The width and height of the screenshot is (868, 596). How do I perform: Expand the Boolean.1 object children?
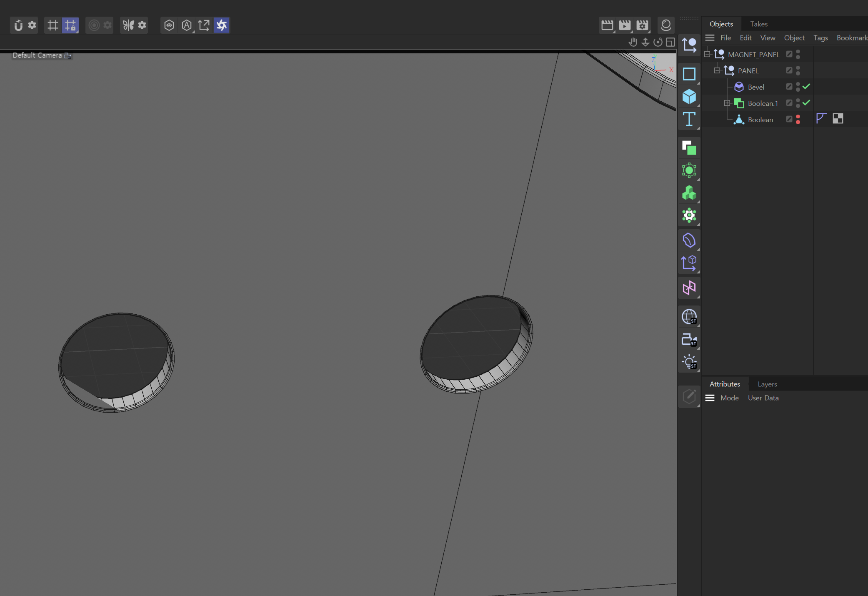pos(727,103)
